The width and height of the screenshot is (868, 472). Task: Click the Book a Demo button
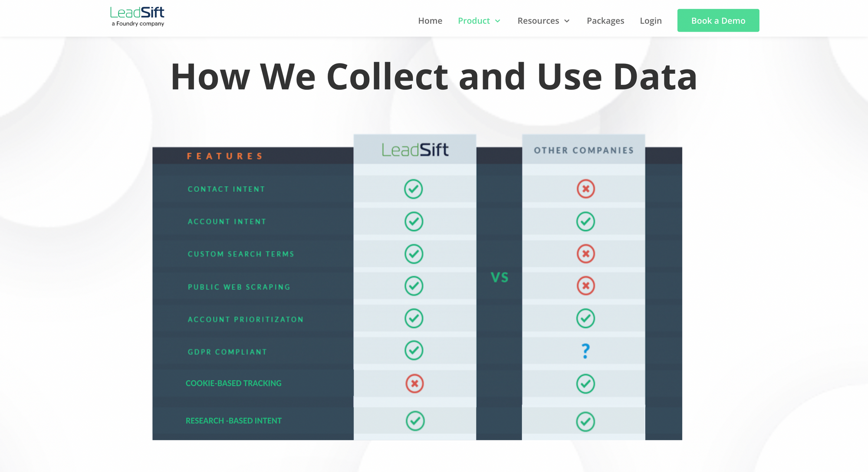pos(718,20)
